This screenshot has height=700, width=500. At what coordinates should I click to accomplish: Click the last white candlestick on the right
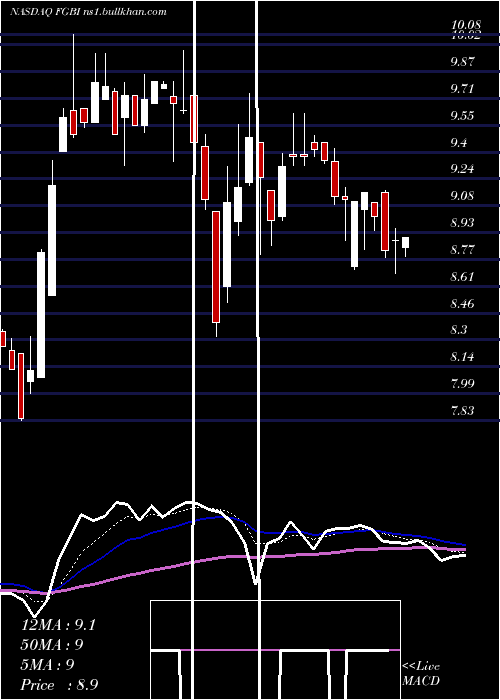point(405,242)
